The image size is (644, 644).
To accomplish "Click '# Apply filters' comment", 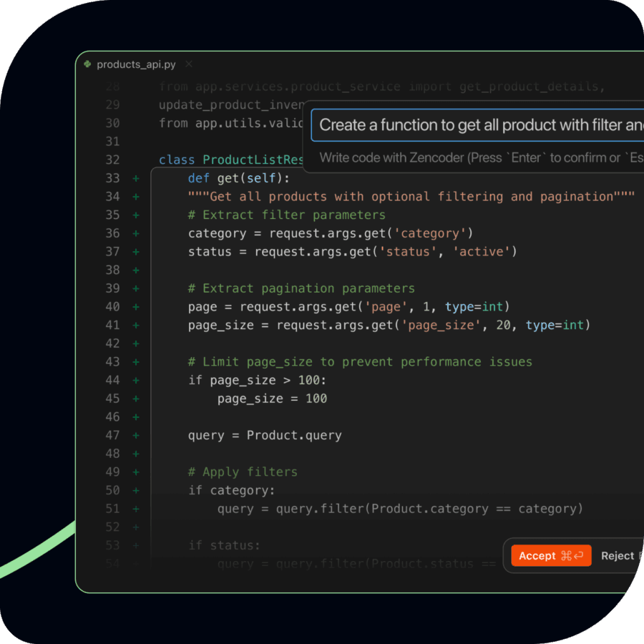I will (243, 472).
